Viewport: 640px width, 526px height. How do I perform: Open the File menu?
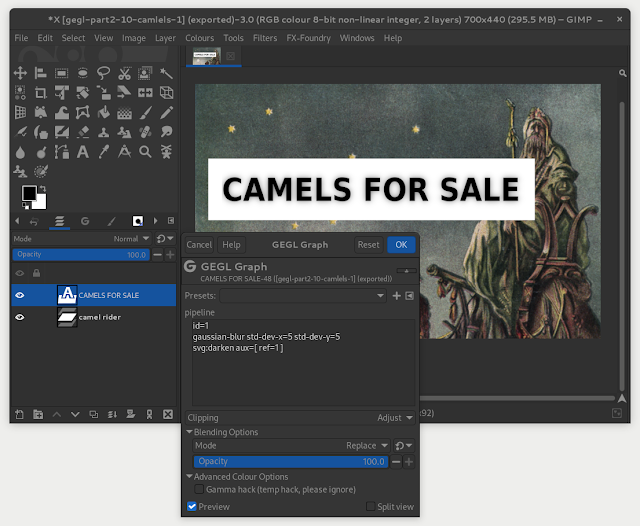tap(21, 38)
